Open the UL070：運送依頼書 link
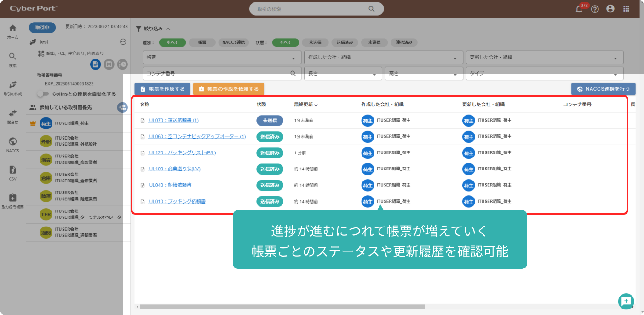This screenshot has width=644, height=315. click(x=173, y=121)
